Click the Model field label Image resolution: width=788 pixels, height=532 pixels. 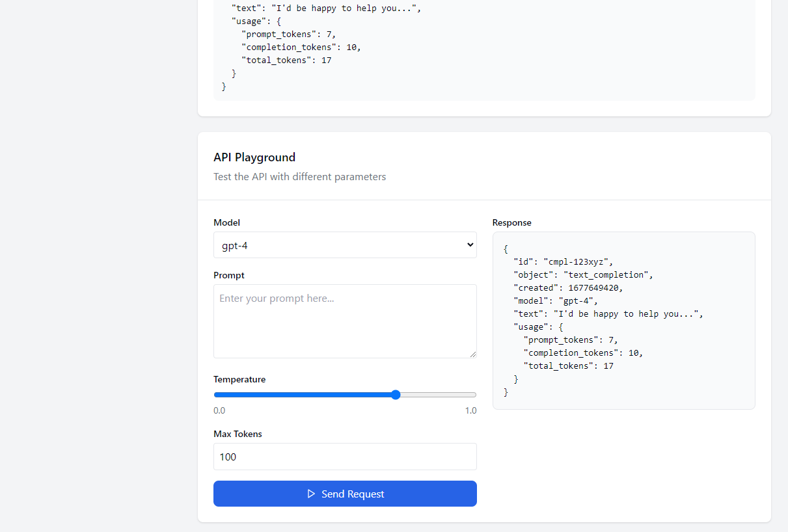pyautogui.click(x=226, y=222)
